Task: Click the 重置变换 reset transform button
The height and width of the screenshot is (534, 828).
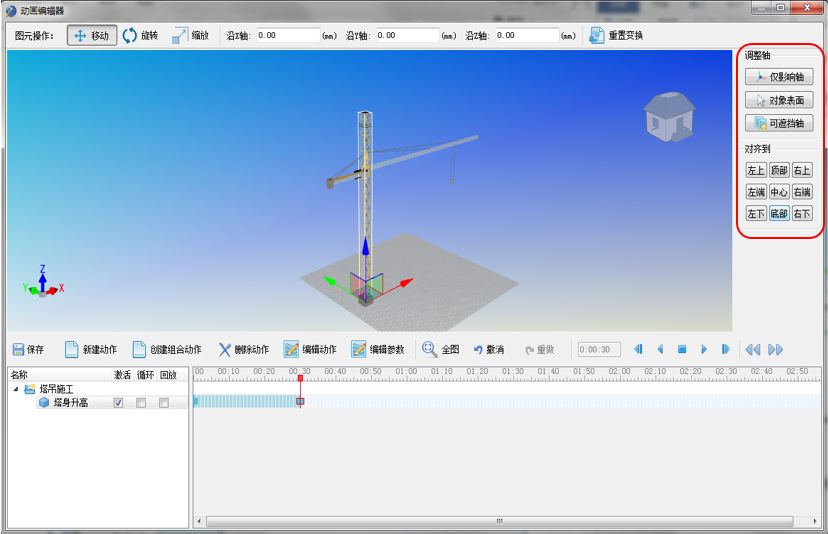Action: click(x=616, y=36)
